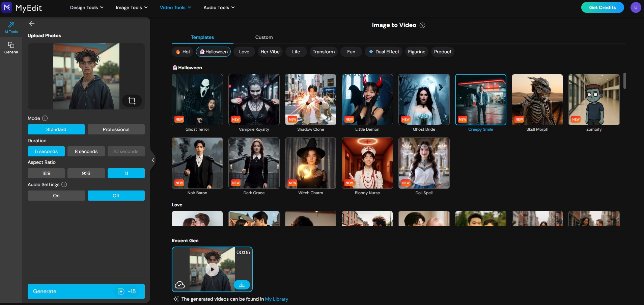Select the Love category filter
Image resolution: width=644 pixels, height=305 pixels.
coord(244,52)
